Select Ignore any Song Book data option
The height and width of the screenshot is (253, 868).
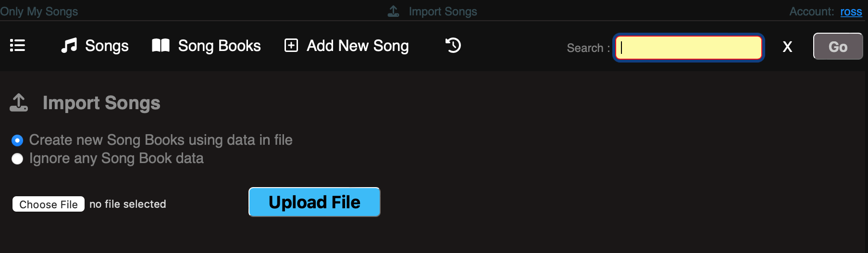[17, 159]
